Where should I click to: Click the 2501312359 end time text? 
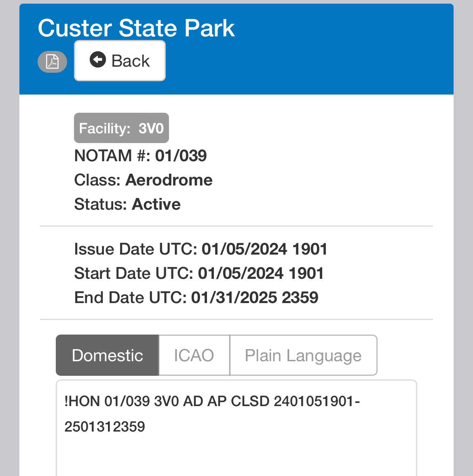pyautogui.click(x=105, y=427)
